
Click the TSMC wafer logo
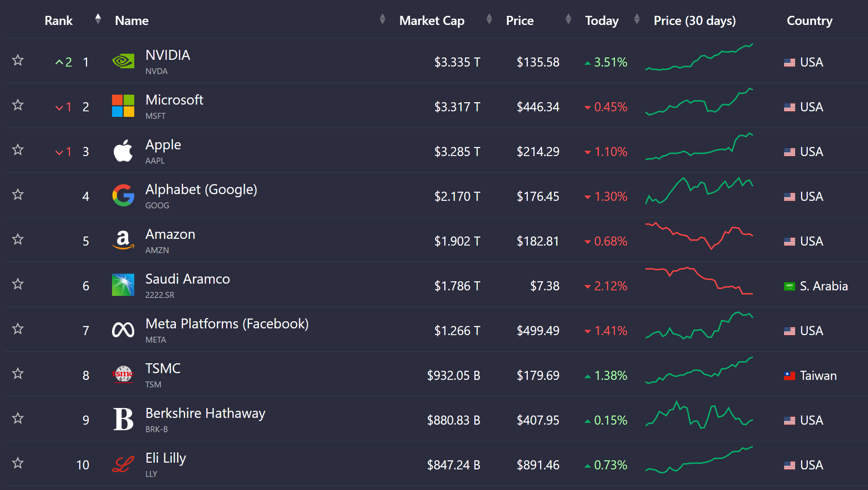click(123, 374)
